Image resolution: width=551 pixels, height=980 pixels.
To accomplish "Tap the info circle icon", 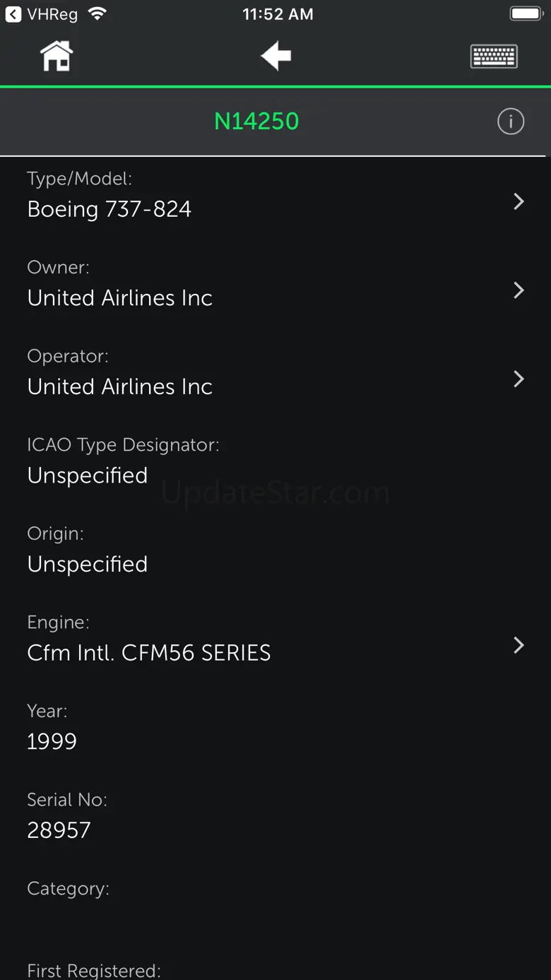I will point(511,122).
